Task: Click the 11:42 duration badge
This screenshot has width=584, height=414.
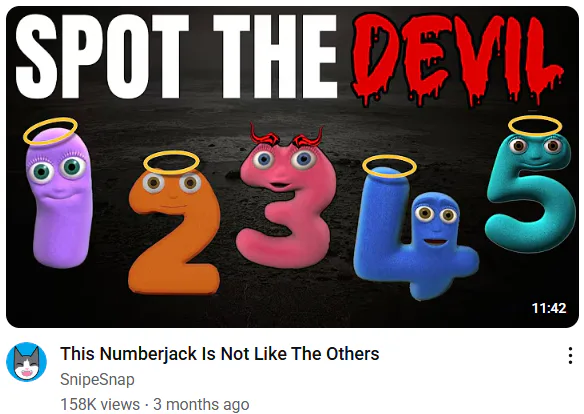Action: pos(549,308)
